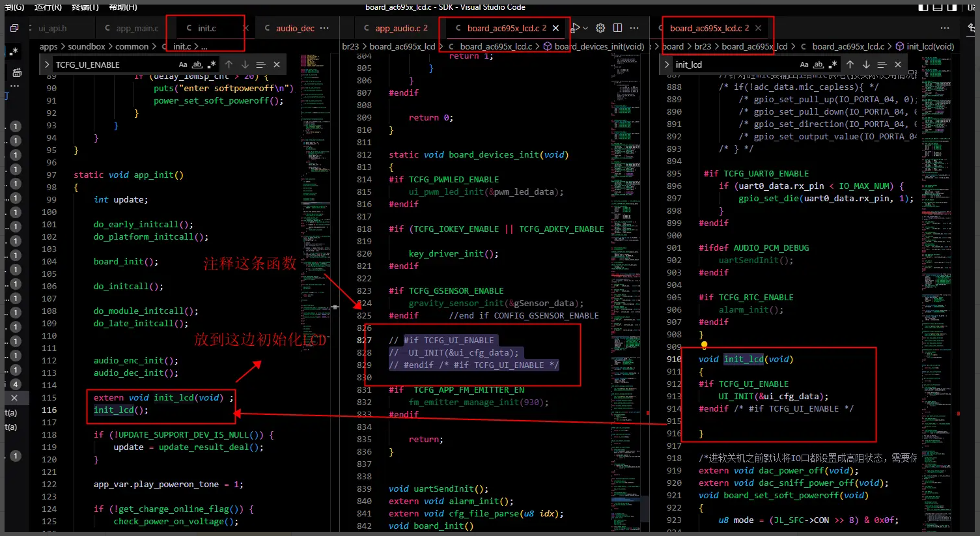Screen dimensions: 980x536
Task: Go to previous match for TCFG_UI_ENABLE
Action: (x=229, y=64)
